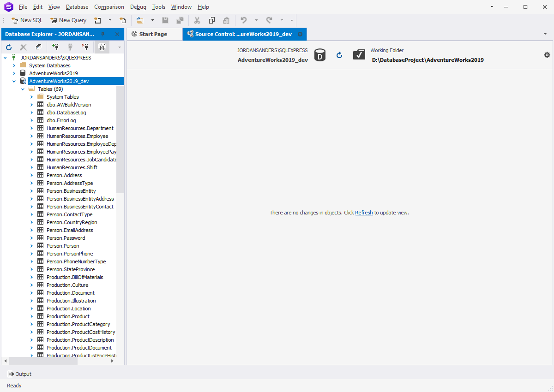The width and height of the screenshot is (554, 392).
Task: Click the New Connection plug icon
Action: [x=56, y=47]
